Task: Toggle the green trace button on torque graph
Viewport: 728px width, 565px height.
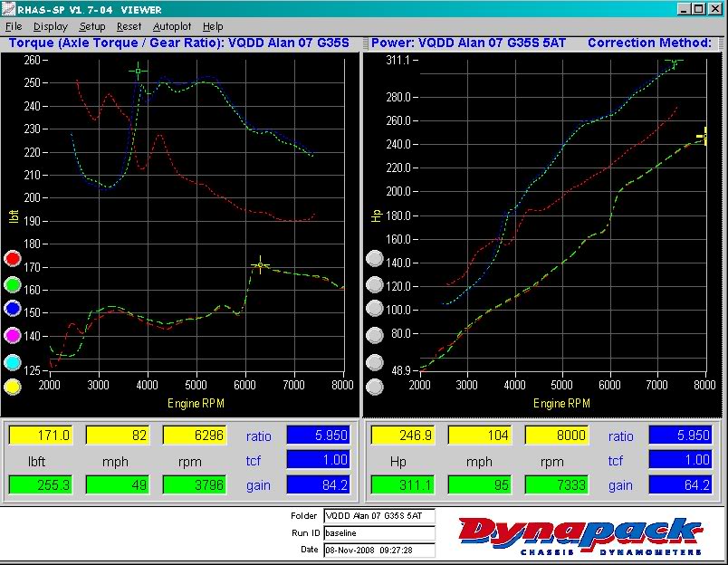Action: 13,284
